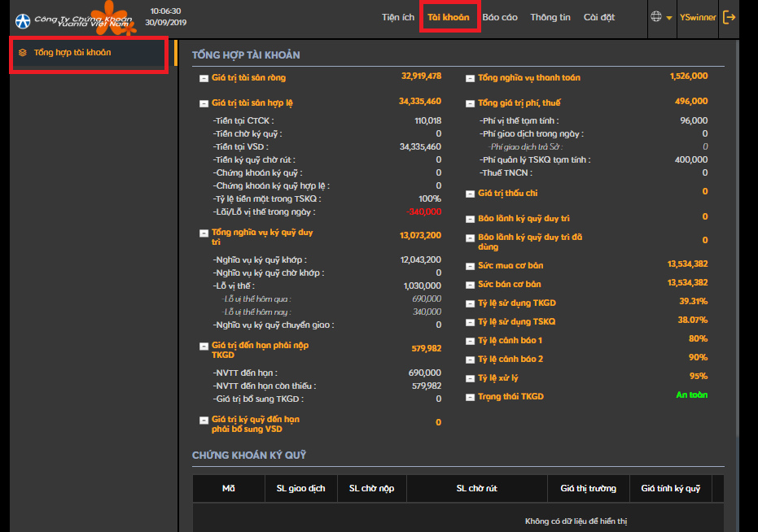
Task: Collapse the Tổng nghĩa vụ ký quỹ duy trì section
Action: point(204,233)
